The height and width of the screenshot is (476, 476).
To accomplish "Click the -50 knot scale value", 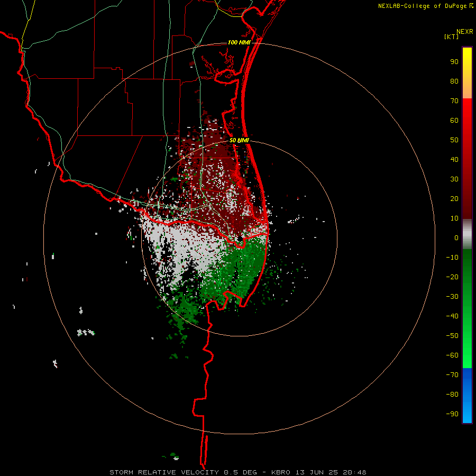I will (452, 335).
